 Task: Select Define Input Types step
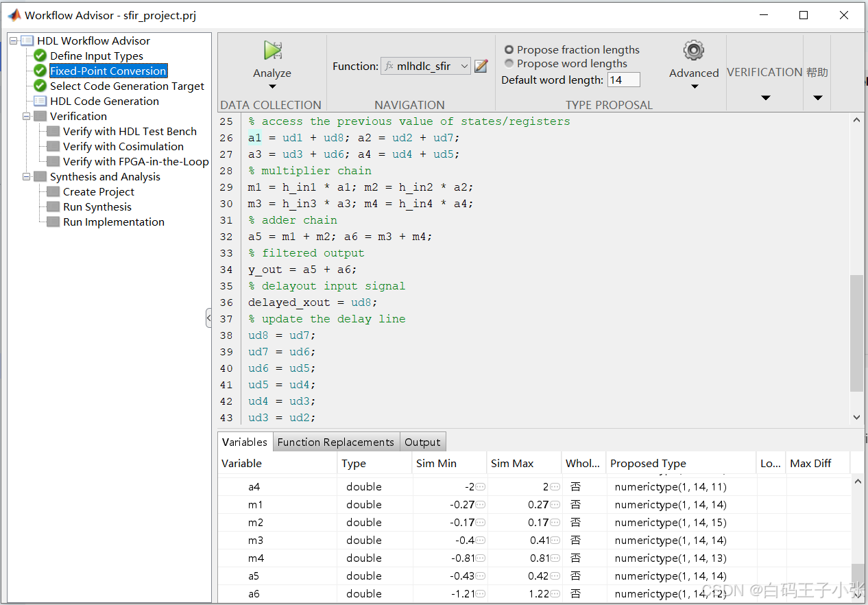click(x=97, y=56)
